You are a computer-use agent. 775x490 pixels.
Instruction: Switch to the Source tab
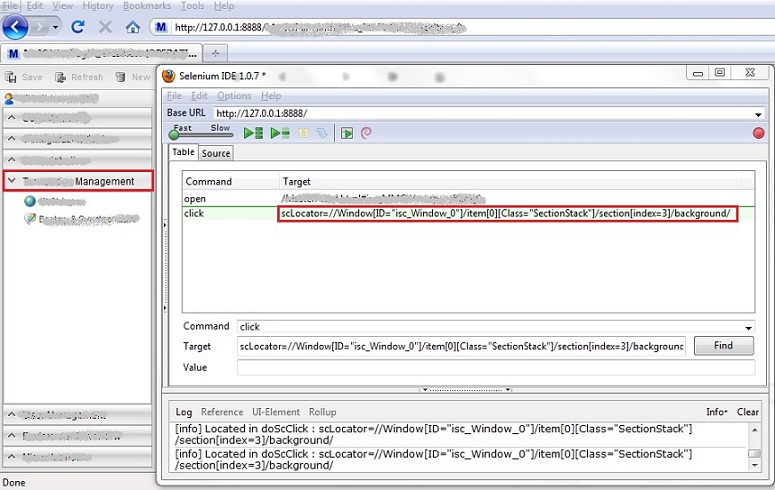pyautogui.click(x=215, y=153)
